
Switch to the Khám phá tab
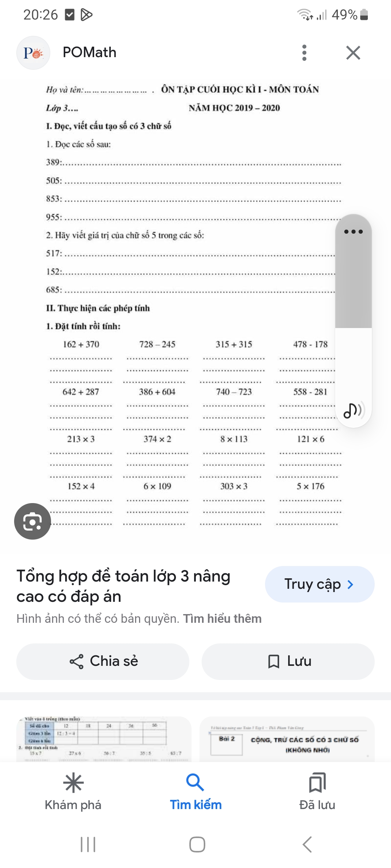click(x=73, y=792)
